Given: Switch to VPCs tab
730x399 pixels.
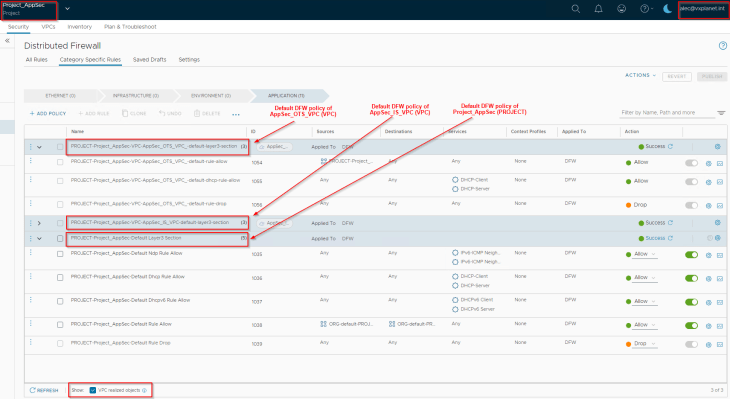Looking at the screenshot, I should [x=48, y=27].
